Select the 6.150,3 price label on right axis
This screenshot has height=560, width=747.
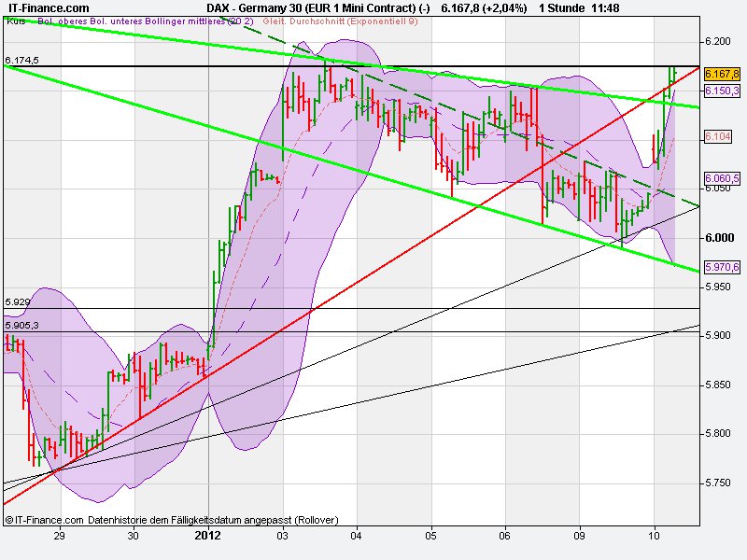click(x=722, y=90)
